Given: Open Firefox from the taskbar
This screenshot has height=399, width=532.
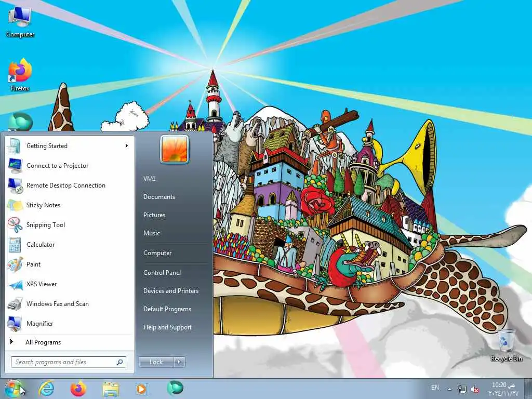Looking at the screenshot, I should click(x=78, y=389).
